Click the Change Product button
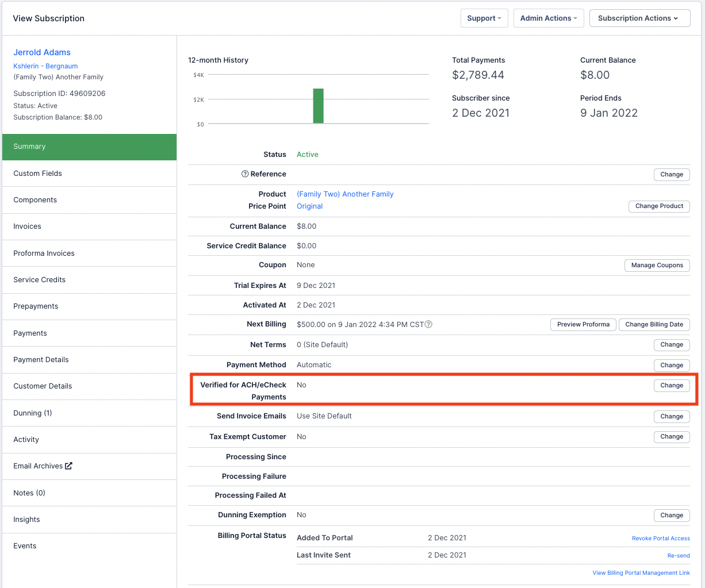 [x=659, y=206]
